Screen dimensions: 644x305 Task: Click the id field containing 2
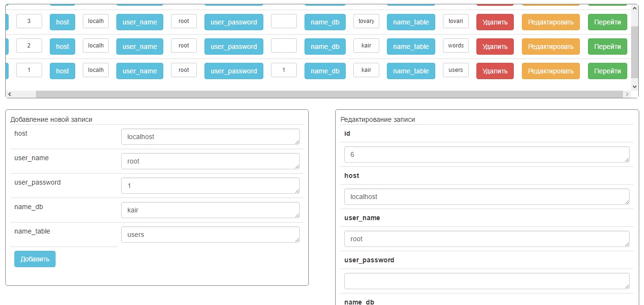tap(29, 46)
